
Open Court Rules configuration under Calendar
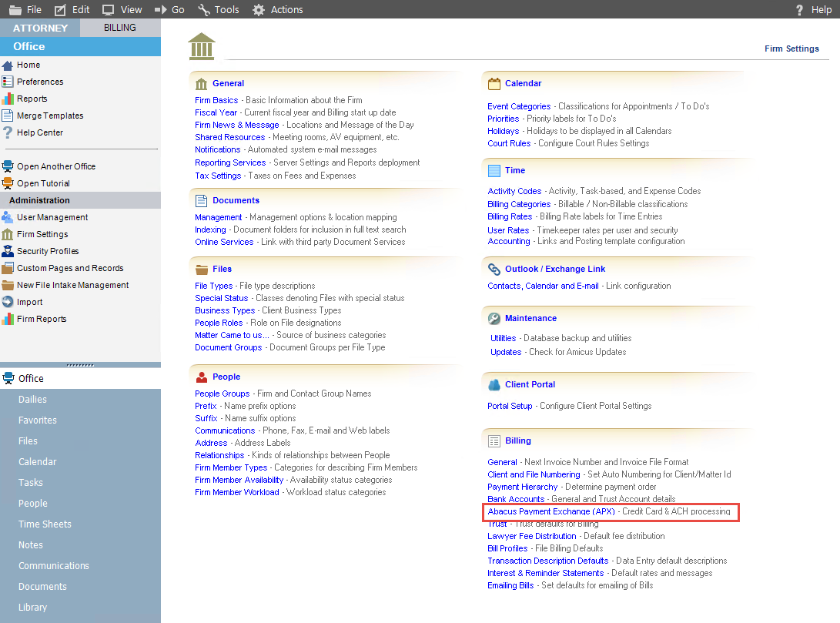point(508,142)
